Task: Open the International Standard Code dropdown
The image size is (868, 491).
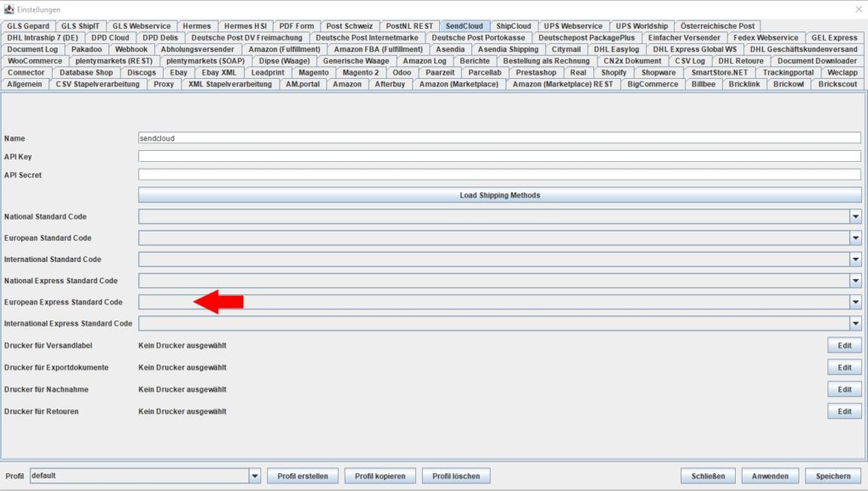Action: click(855, 259)
